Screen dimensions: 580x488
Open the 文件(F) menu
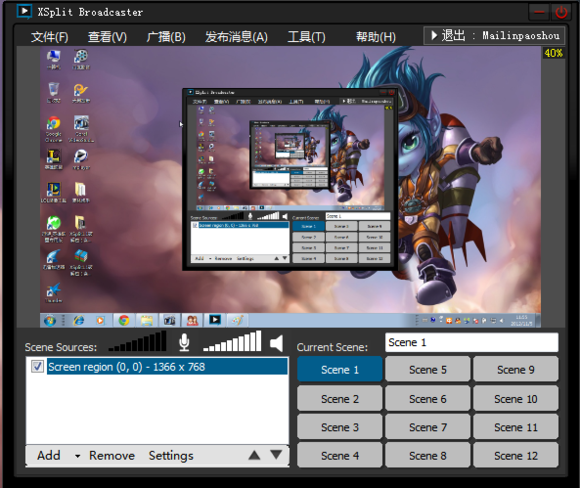(50, 37)
